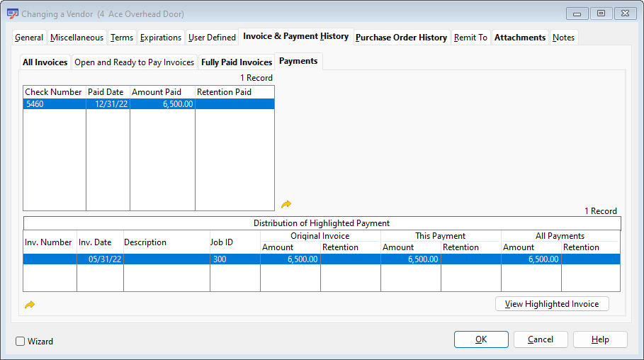Screen dimensions: 644x360
Task: Switch to the Miscellaneous tab
Action: coord(77,38)
